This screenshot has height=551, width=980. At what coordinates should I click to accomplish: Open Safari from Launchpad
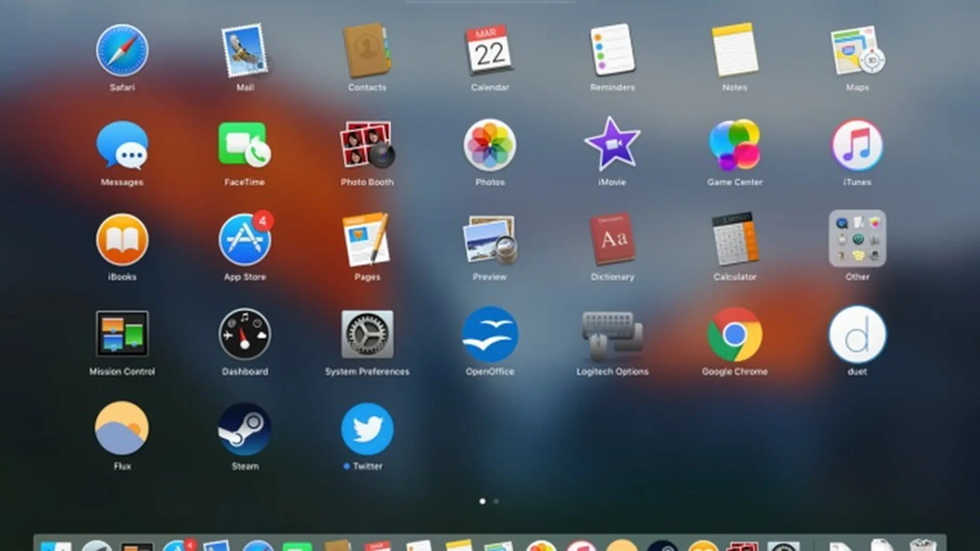[x=122, y=51]
